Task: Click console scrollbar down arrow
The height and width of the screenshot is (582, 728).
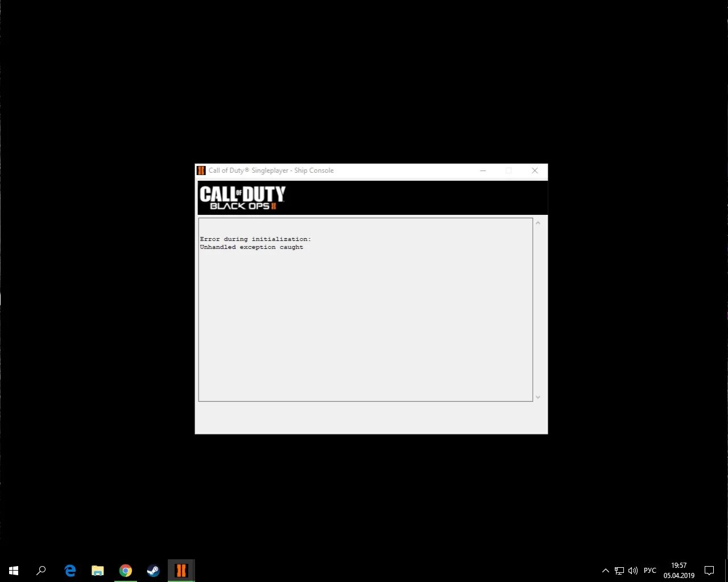Action: point(538,397)
